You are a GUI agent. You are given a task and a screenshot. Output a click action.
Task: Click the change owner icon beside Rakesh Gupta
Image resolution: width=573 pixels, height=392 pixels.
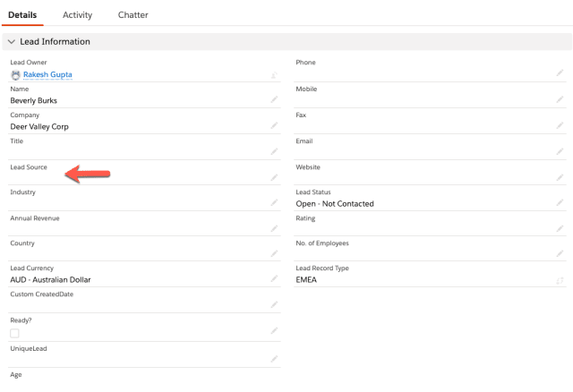coord(274,75)
